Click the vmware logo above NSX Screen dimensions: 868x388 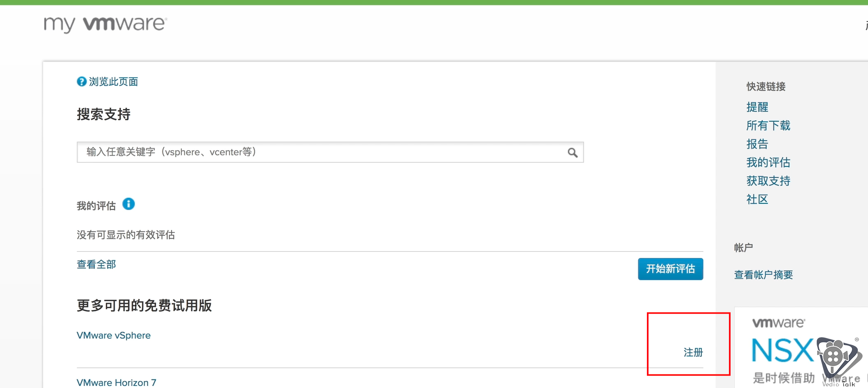[x=778, y=323]
